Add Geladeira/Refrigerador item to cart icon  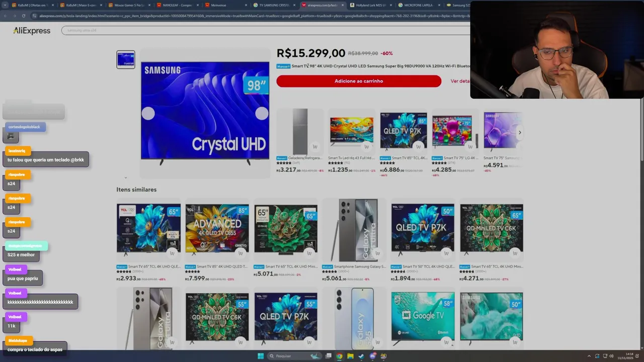315,147
